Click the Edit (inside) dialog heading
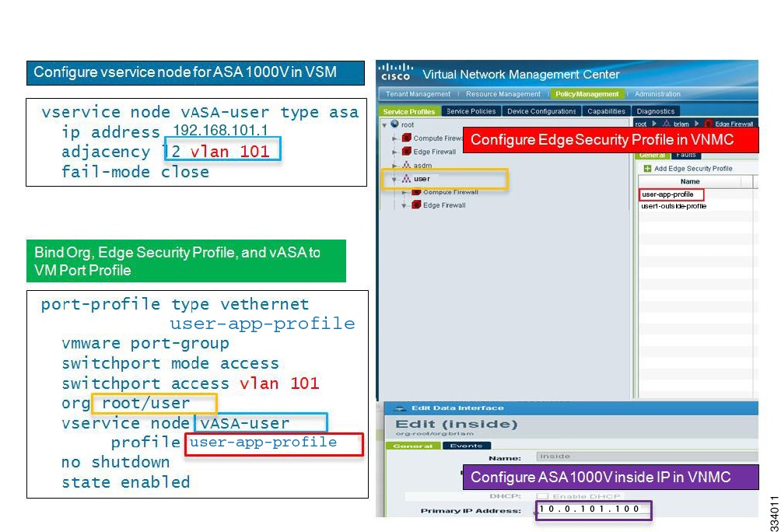Screen dimensions: 781x532 [457, 424]
